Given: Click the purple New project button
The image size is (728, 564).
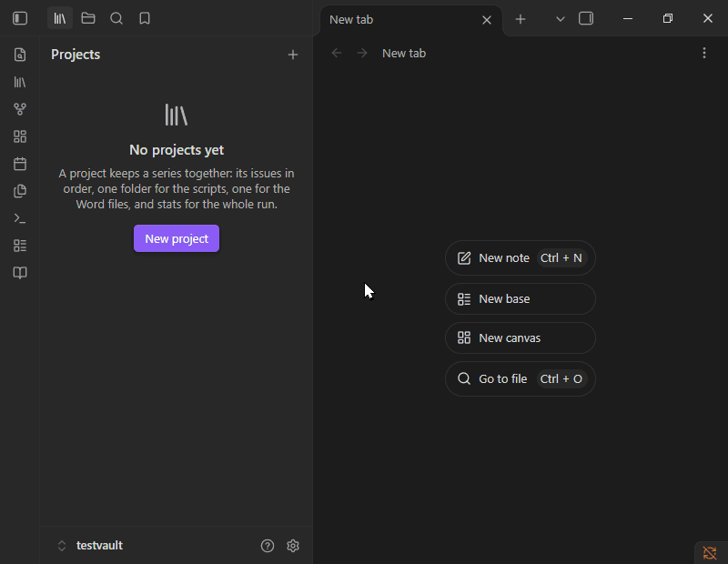Looking at the screenshot, I should pos(177,238).
